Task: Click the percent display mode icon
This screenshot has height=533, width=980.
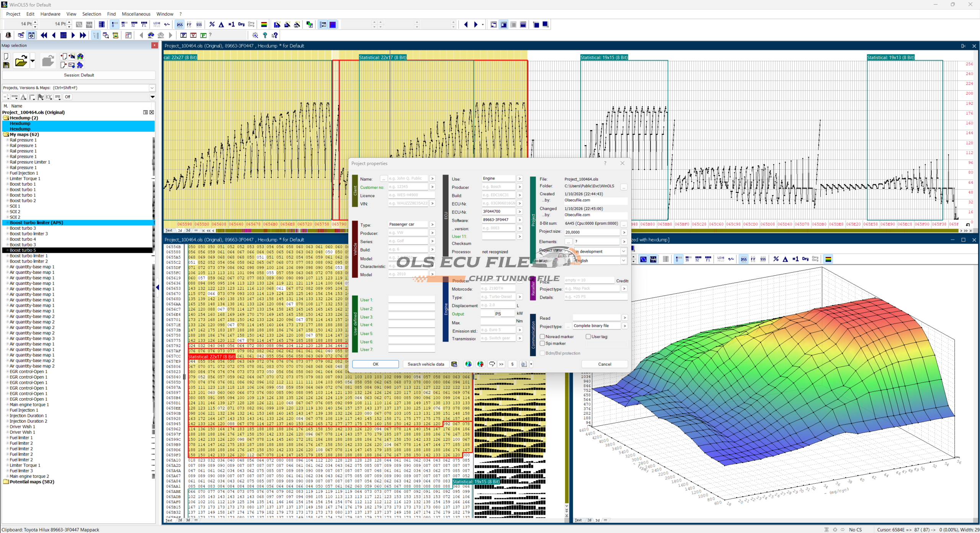Action: [212, 25]
